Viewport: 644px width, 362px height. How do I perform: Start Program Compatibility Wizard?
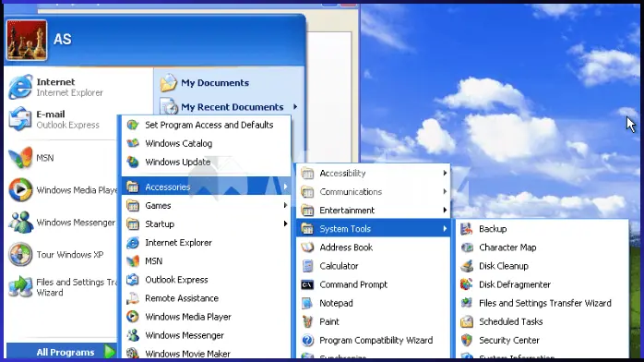point(373,340)
